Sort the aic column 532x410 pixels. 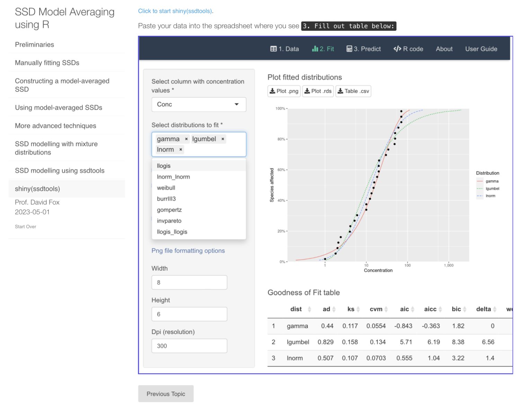413,309
